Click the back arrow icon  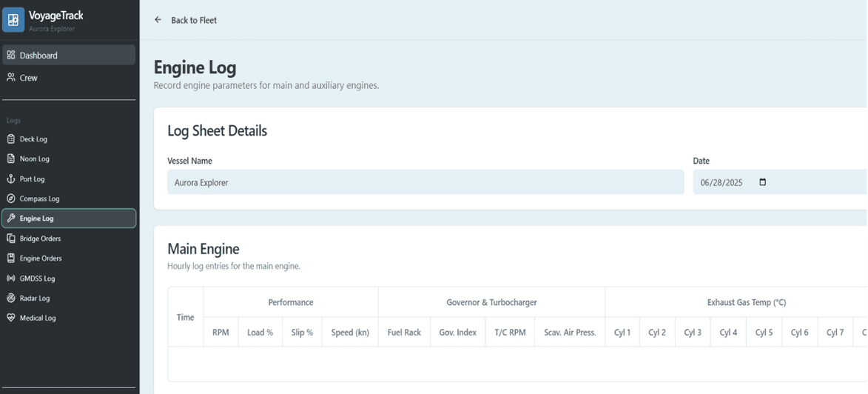click(158, 20)
